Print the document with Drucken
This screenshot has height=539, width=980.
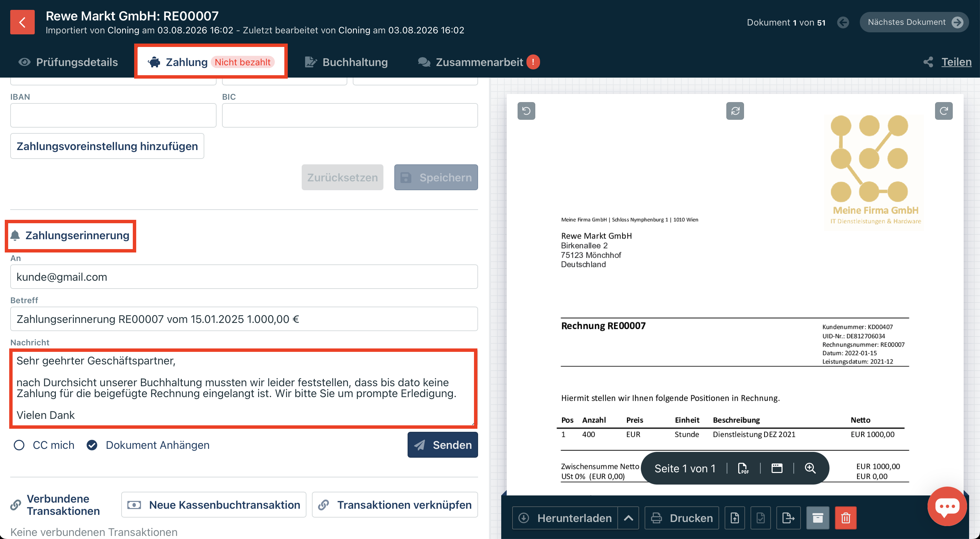point(682,518)
